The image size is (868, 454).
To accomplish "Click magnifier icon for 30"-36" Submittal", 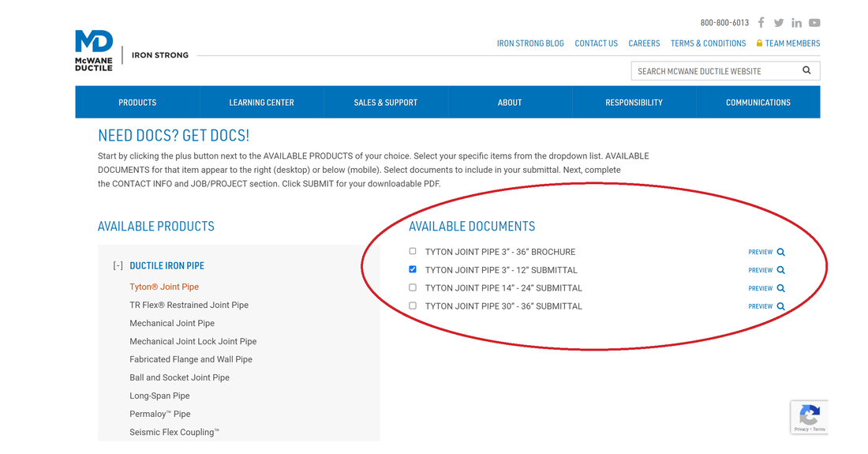I will (780, 306).
